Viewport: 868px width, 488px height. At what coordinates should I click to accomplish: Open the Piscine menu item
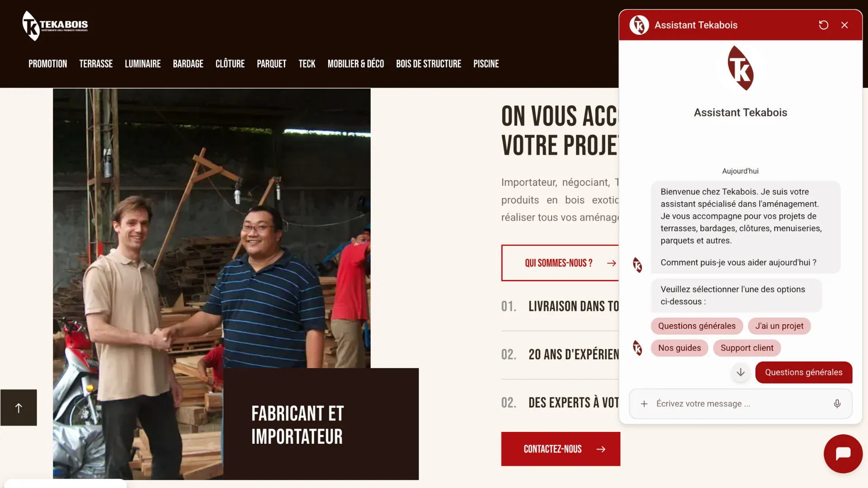click(486, 64)
